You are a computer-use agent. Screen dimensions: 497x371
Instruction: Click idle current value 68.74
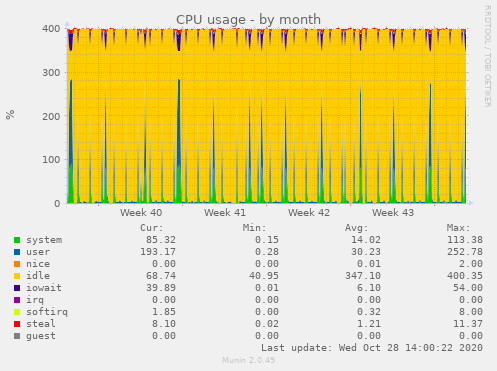tap(161, 276)
